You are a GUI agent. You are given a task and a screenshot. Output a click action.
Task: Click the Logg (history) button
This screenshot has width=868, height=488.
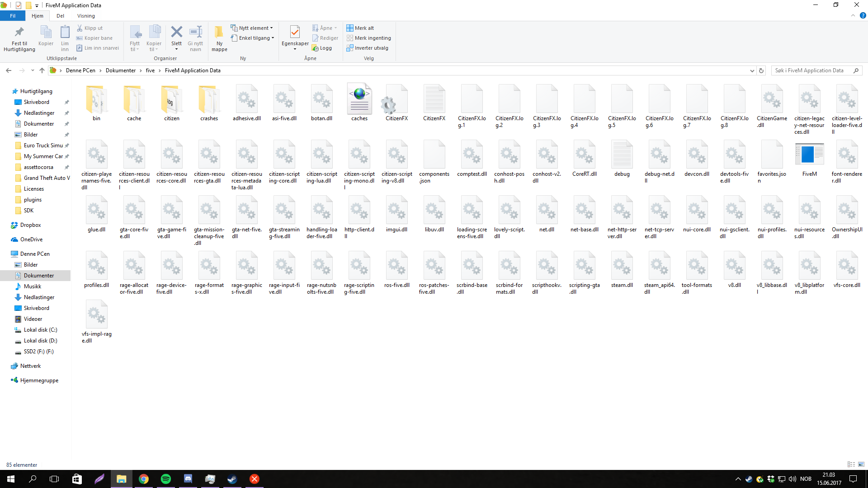coord(322,48)
